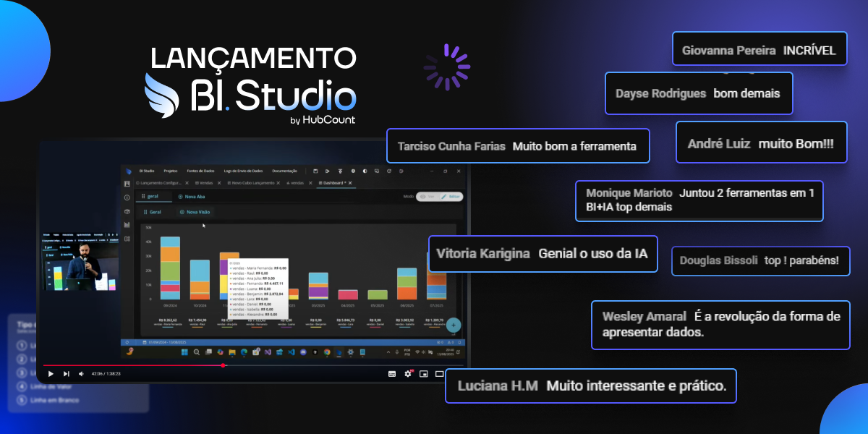Click the 03/2025 stacked bar
This screenshot has width=868, height=434.
(319, 286)
